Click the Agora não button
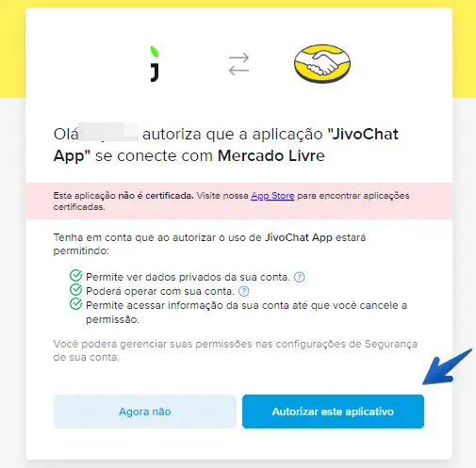 pos(145,412)
